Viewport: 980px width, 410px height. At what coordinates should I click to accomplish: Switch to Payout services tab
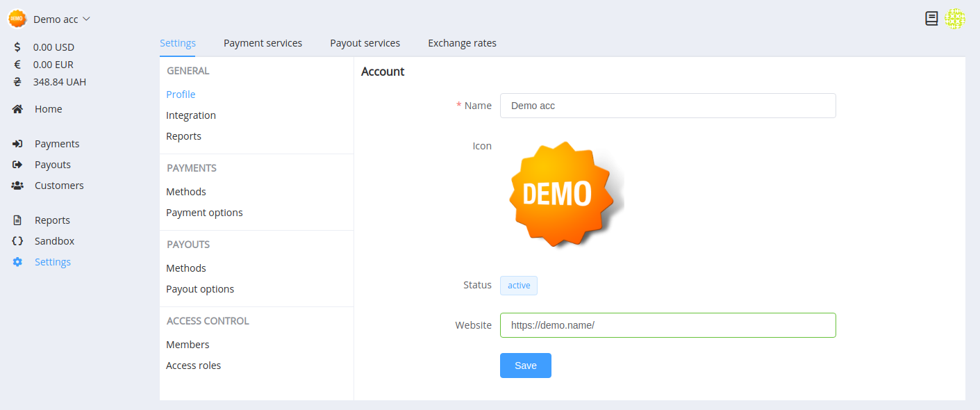coord(365,43)
